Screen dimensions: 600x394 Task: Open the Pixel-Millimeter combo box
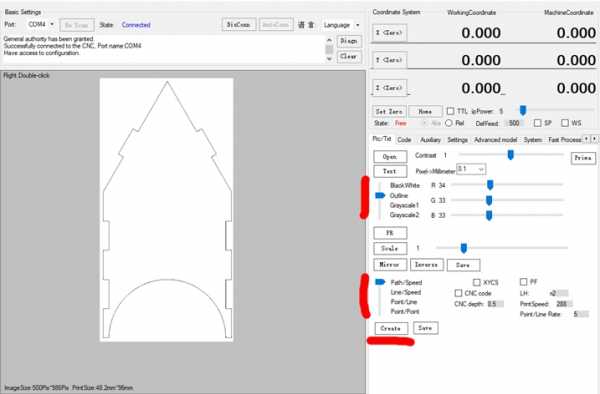tap(471, 169)
